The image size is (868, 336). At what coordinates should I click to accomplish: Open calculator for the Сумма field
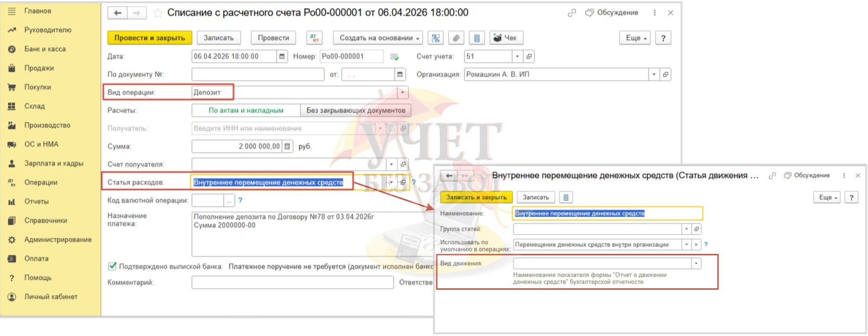tap(287, 146)
